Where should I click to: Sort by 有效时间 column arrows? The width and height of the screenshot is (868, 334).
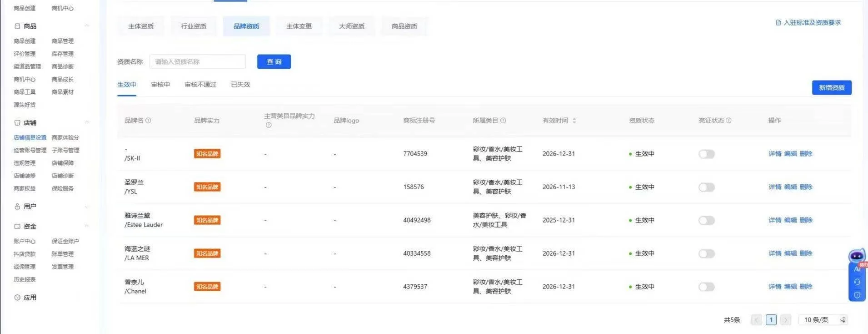tap(574, 121)
